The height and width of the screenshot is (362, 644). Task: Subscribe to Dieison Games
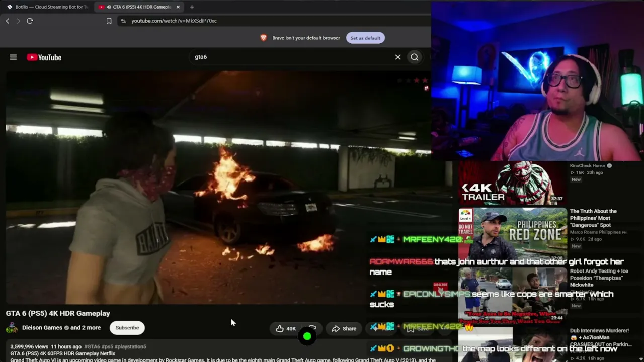pos(127,328)
